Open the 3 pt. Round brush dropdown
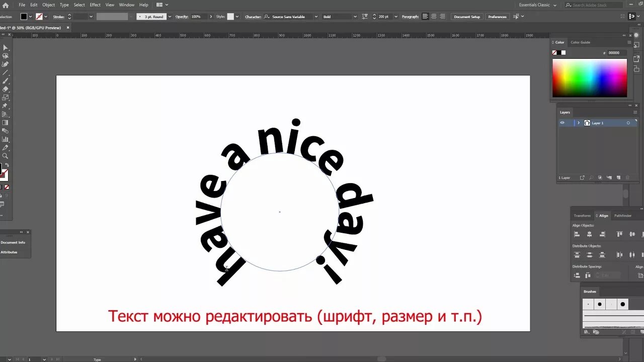Screen dimensions: 644x362 point(170,17)
